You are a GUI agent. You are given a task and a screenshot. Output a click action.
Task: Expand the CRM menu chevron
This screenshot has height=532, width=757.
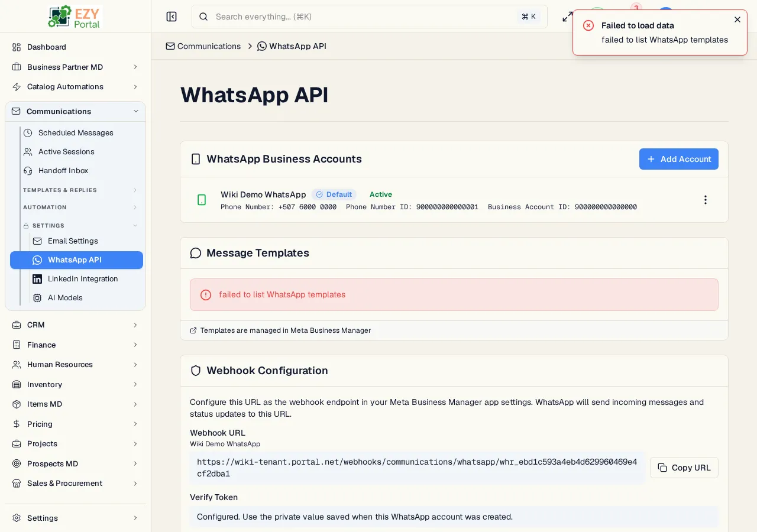(135, 325)
